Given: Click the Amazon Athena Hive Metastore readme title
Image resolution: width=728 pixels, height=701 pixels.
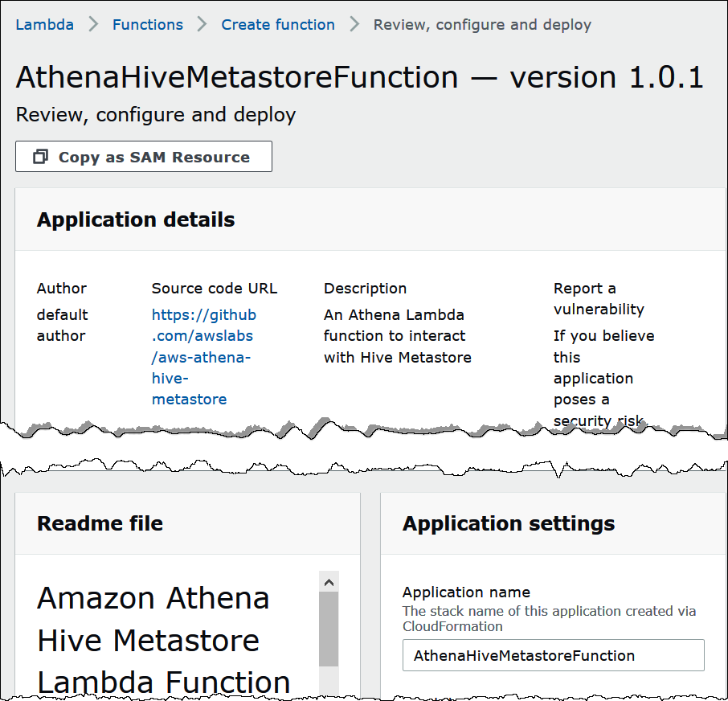Looking at the screenshot, I should 153,640.
